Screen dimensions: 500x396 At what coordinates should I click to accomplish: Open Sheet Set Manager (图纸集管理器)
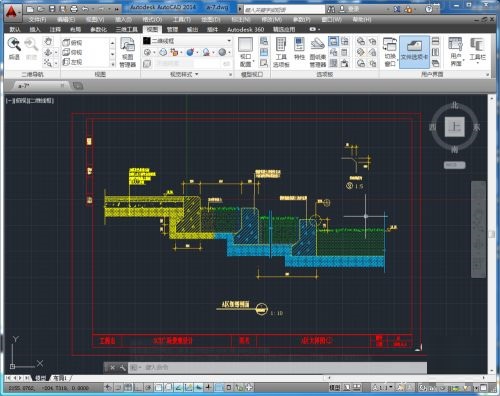tap(317, 52)
